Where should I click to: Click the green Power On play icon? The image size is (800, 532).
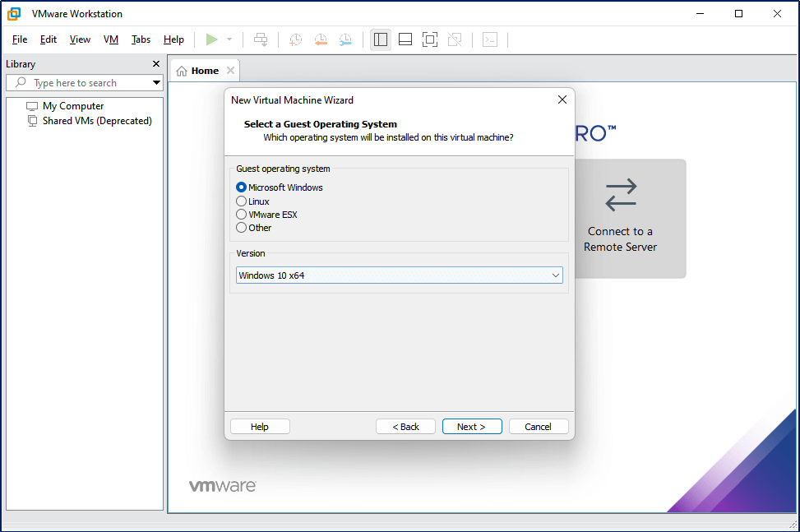[x=211, y=39]
